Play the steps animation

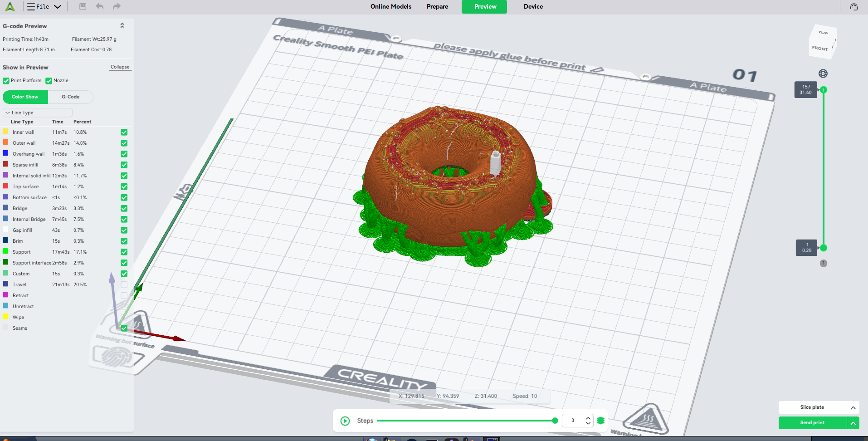click(345, 421)
